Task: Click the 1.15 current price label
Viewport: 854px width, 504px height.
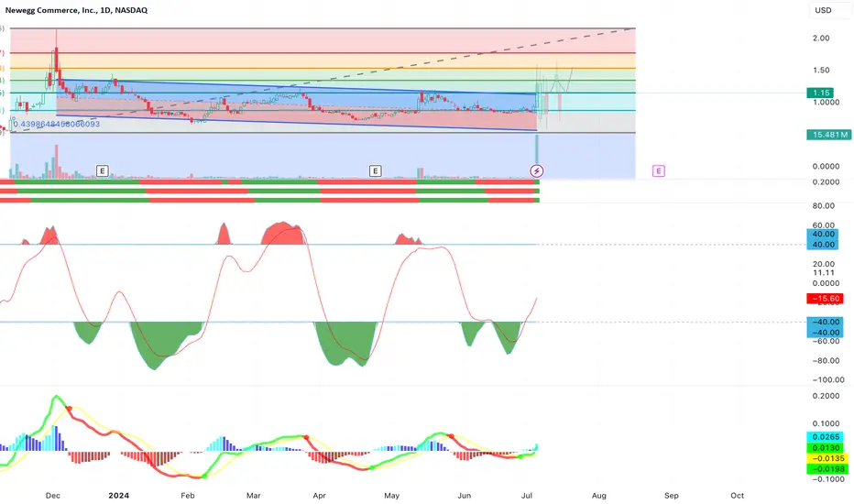Action: (821, 93)
